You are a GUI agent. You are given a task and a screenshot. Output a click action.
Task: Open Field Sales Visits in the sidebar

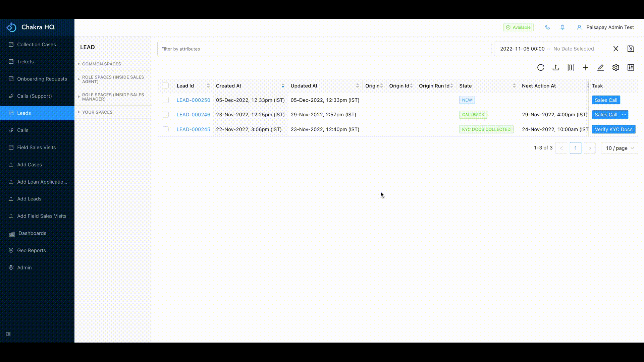pos(36,147)
